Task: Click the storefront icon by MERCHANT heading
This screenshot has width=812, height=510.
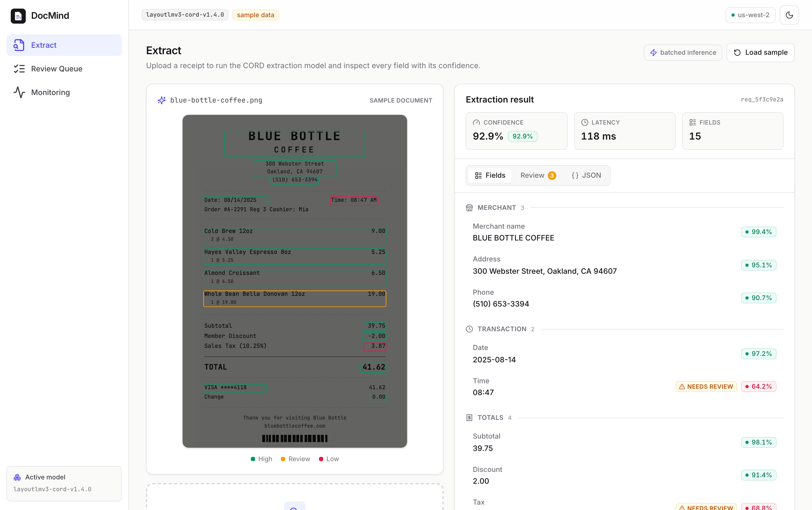Action: pos(469,208)
